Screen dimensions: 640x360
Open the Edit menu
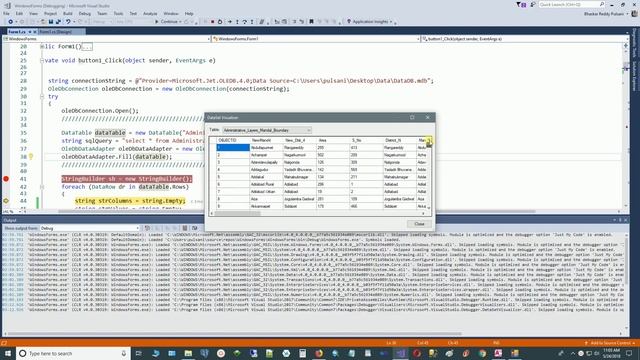coord(19,13)
